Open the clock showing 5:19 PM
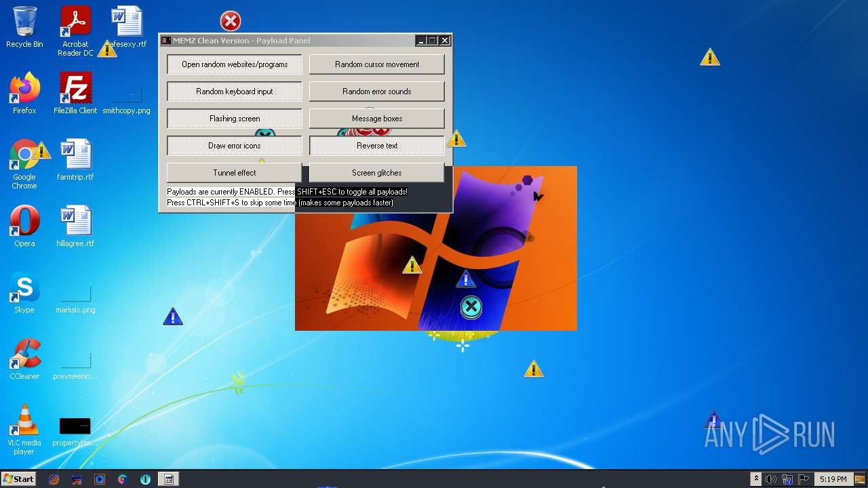Viewport: 868px width, 488px height. tap(833, 479)
